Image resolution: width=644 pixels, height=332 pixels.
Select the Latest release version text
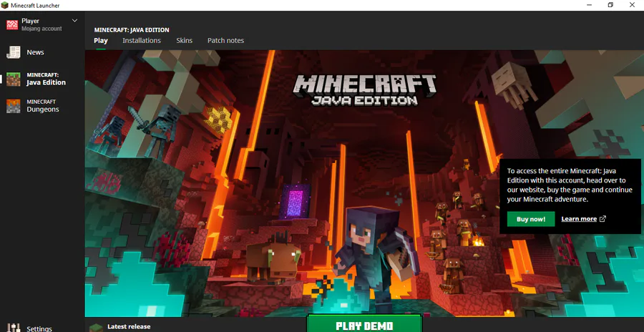click(x=129, y=327)
